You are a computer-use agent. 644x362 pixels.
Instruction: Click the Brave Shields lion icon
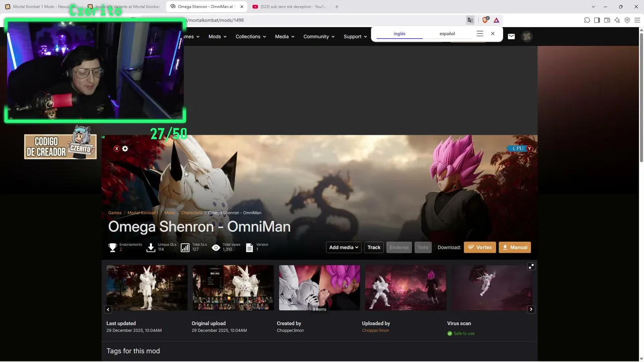[486, 20]
